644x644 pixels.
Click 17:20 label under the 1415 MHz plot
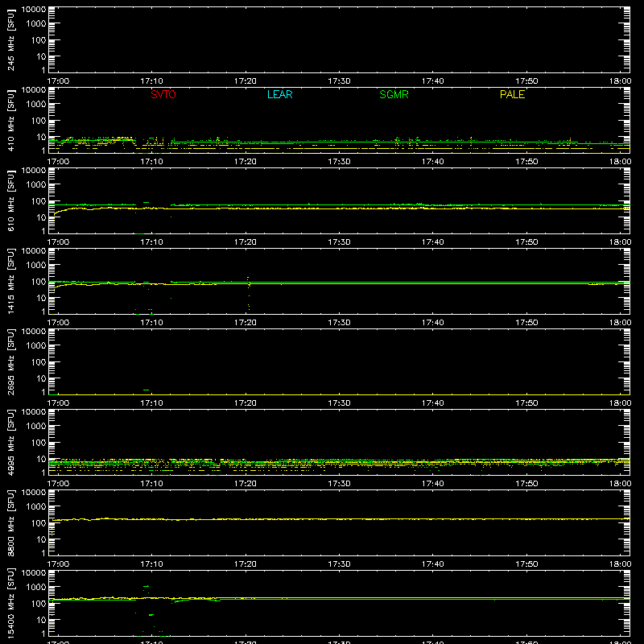pyautogui.click(x=246, y=323)
